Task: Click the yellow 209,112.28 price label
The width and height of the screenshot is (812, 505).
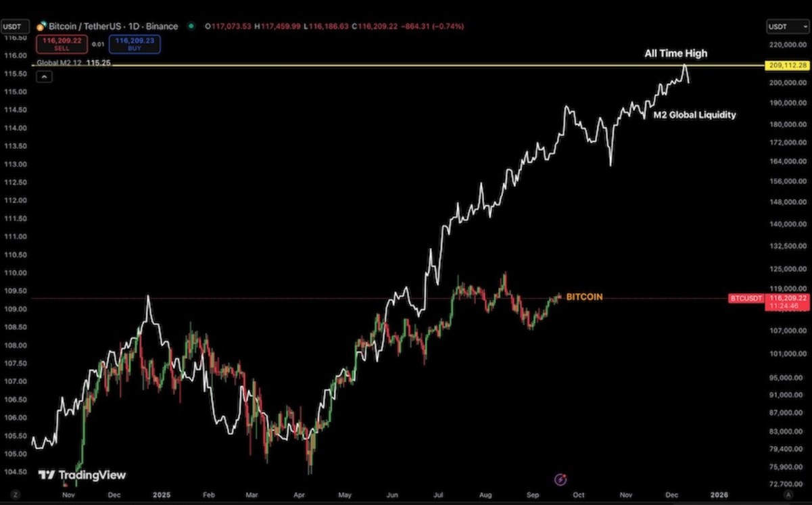Action: (786, 65)
